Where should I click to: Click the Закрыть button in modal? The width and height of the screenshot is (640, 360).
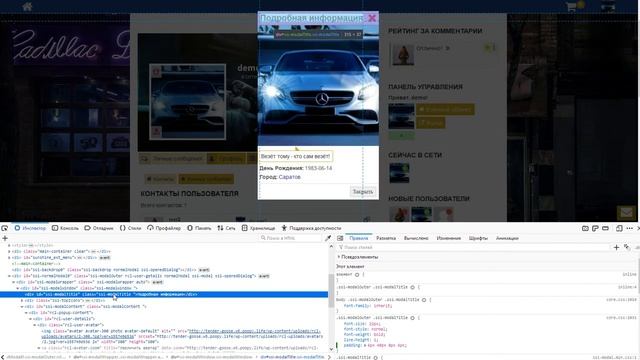click(362, 191)
